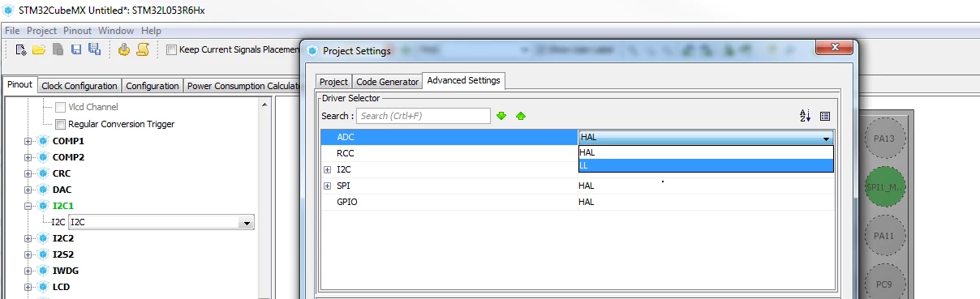Collapse the I2C1 tree node
Viewport: 980px width, 299px height.
[x=28, y=206]
